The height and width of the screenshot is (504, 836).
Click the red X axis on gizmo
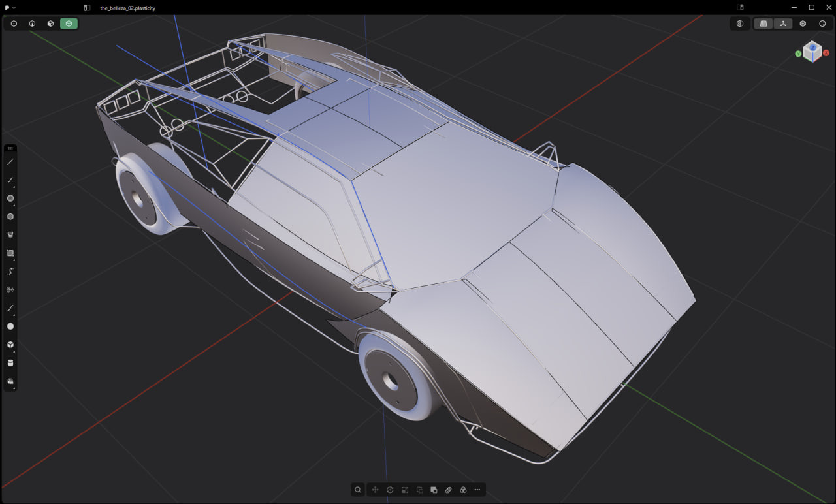pos(826,53)
